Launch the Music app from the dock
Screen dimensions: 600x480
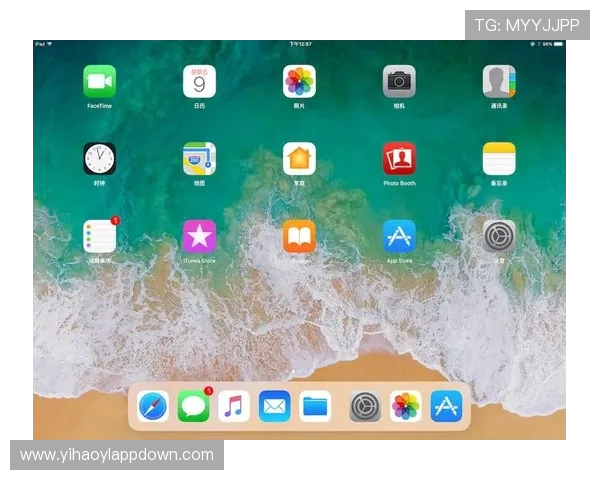tap(234, 406)
